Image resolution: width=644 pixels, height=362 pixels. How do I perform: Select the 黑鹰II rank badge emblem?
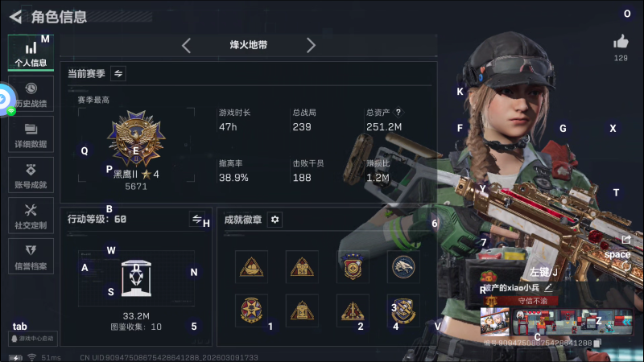(x=136, y=138)
